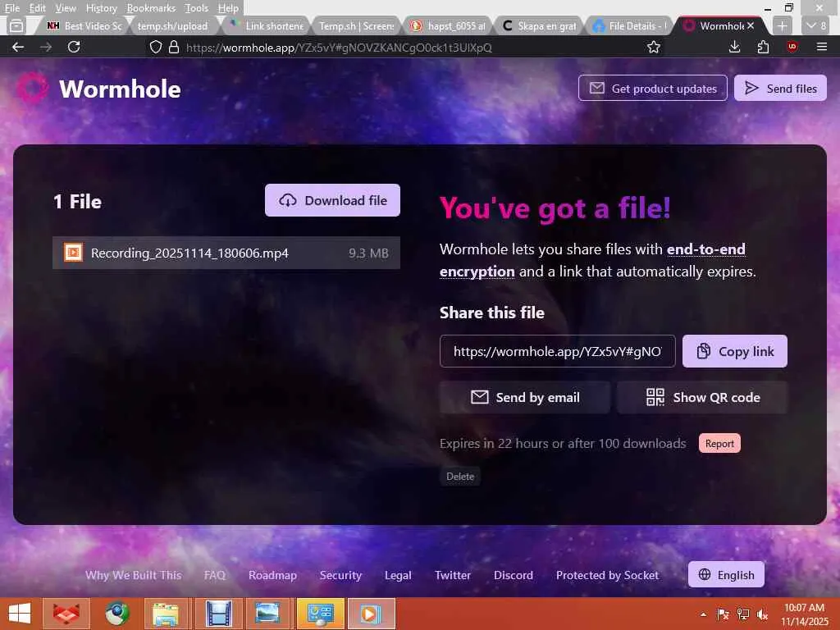The image size is (840, 630).
Task: Click Copy link button
Action: point(734,351)
